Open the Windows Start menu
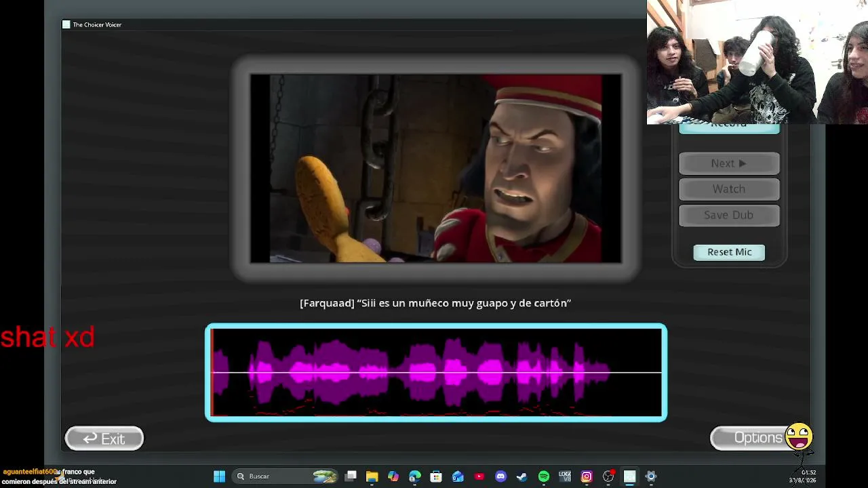 (219, 476)
